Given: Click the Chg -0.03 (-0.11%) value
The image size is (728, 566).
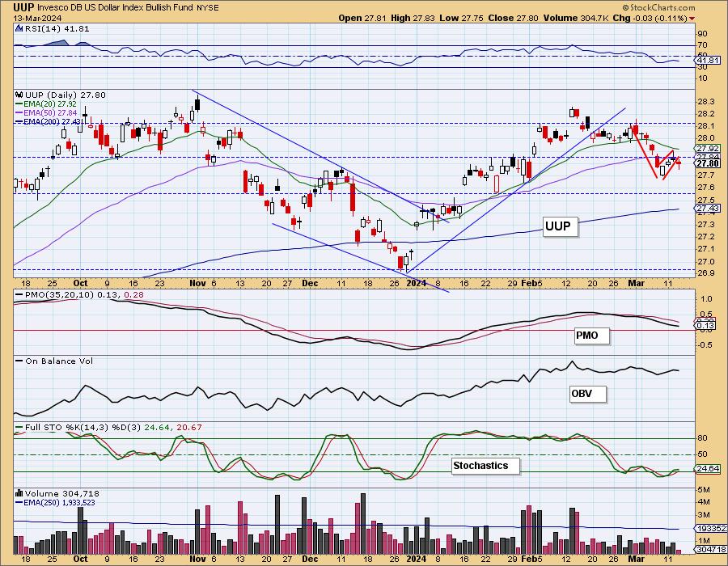Looking at the screenshot, I should [650, 18].
